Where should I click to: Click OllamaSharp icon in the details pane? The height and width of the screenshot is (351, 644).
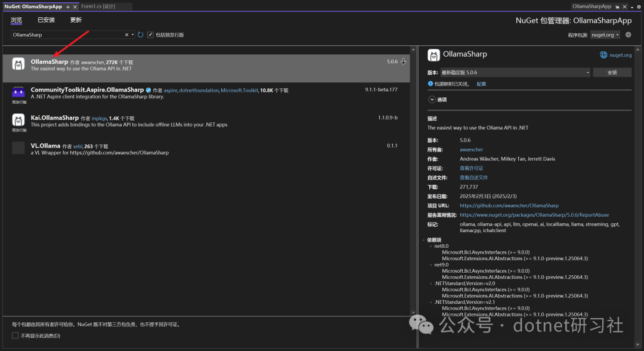click(x=434, y=55)
